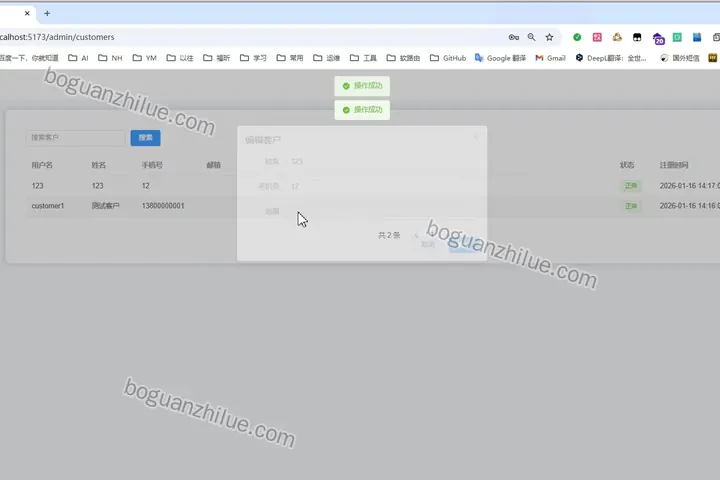The width and height of the screenshot is (720, 480).
Task: Click the 手机号 column header
Action: (x=152, y=165)
